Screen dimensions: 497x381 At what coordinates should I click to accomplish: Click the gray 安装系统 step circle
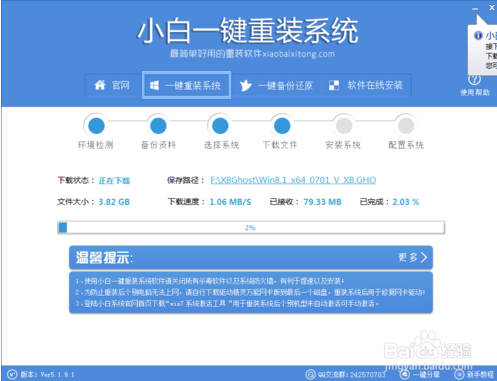pyautogui.click(x=344, y=126)
